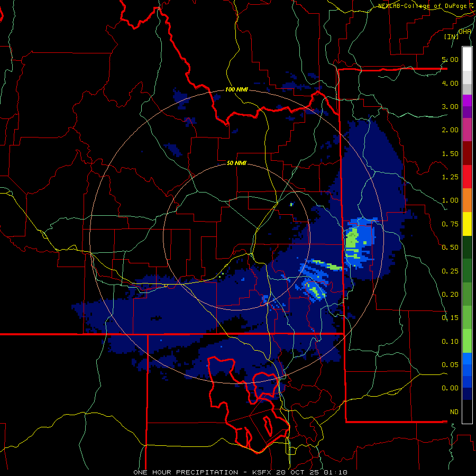Click the 1.50 legend value
The image size is (476, 476).
click(450, 153)
